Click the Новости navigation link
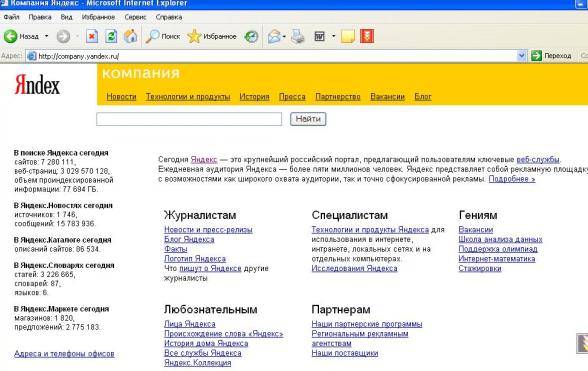588x371 pixels. [122, 97]
